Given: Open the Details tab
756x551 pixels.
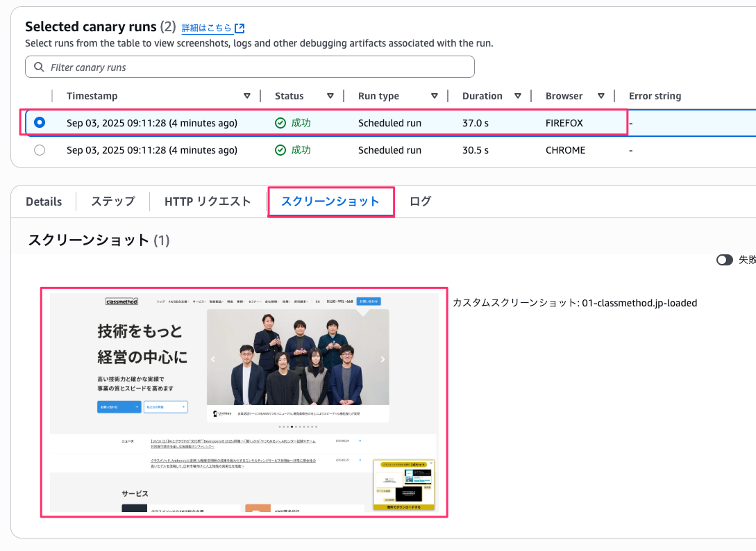Looking at the screenshot, I should point(44,202).
